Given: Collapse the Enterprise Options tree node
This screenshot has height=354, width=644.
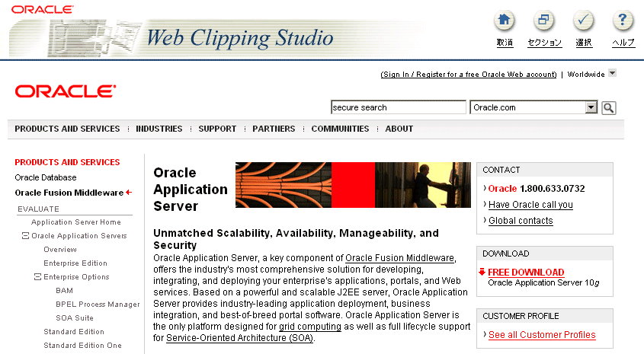Looking at the screenshot, I should click(38, 277).
